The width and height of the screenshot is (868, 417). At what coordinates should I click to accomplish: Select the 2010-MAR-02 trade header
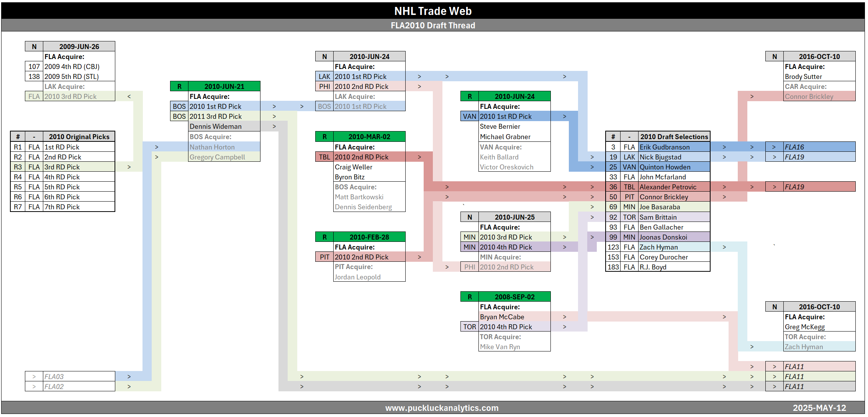tap(369, 137)
